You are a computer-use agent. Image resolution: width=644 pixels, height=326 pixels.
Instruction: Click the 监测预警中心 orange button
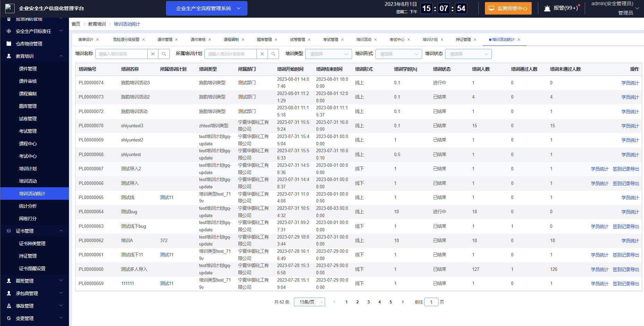(508, 8)
